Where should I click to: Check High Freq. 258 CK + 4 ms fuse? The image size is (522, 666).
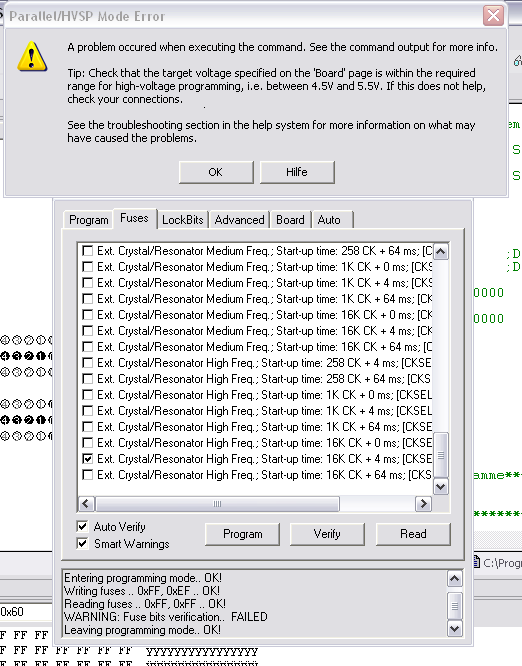(87, 363)
